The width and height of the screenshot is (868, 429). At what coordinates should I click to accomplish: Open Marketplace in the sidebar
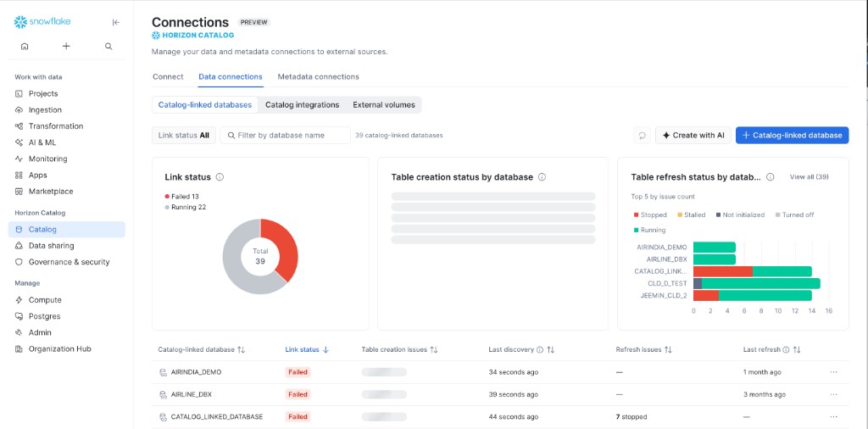(x=66, y=192)
